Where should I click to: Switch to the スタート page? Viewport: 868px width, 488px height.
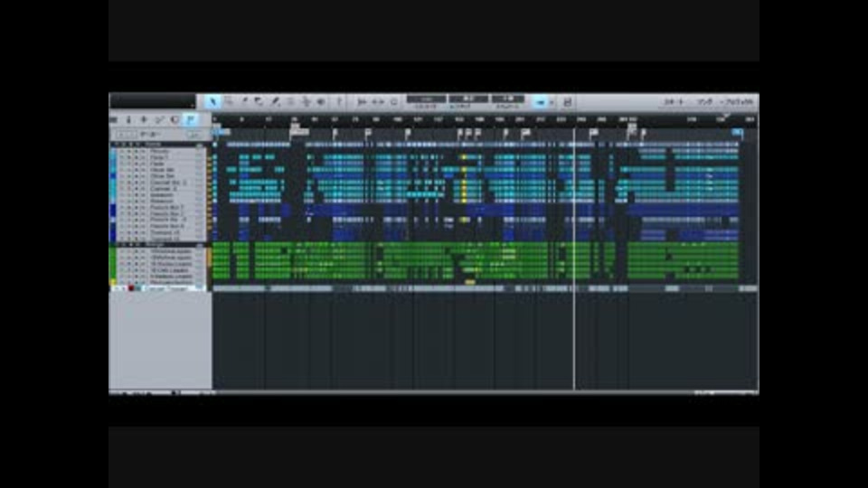pos(674,102)
